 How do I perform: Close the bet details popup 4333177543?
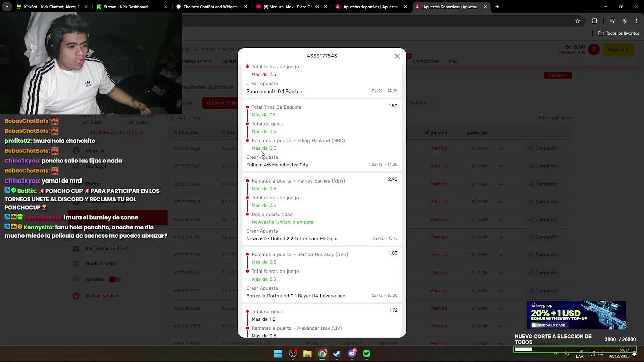397,56
